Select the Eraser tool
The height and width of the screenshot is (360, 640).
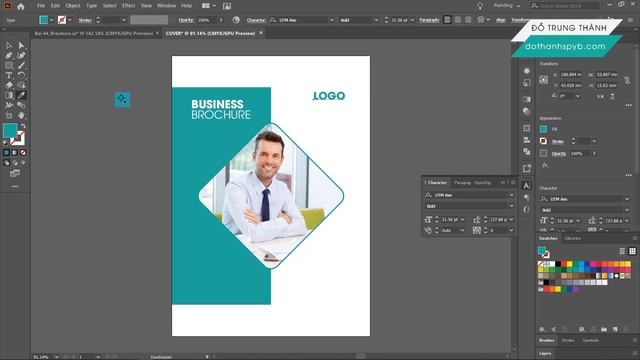[9, 85]
